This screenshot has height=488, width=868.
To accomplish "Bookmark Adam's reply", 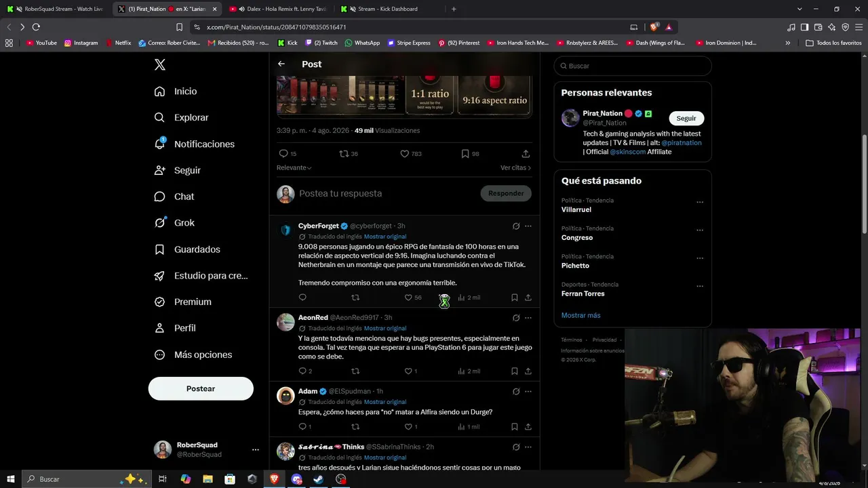I will [x=515, y=427].
